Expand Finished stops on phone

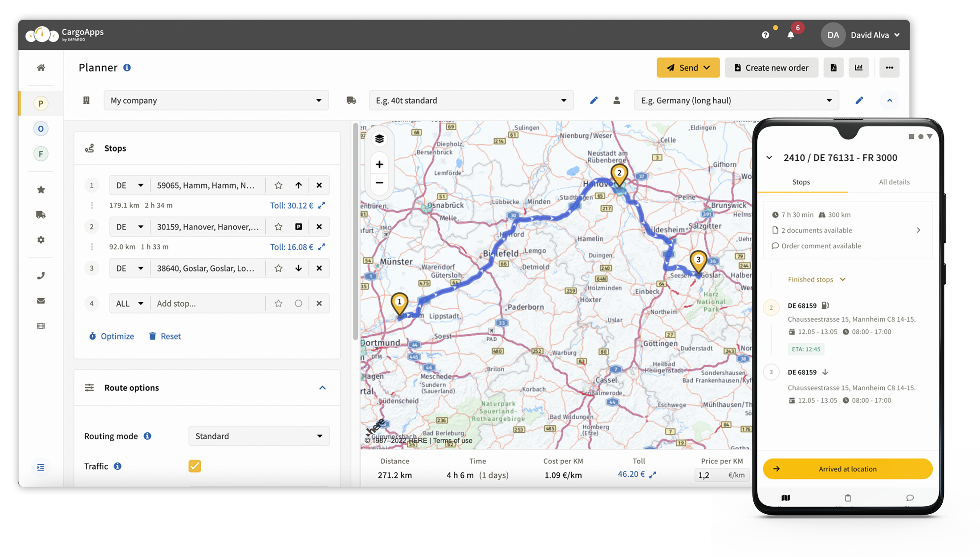[x=817, y=279]
